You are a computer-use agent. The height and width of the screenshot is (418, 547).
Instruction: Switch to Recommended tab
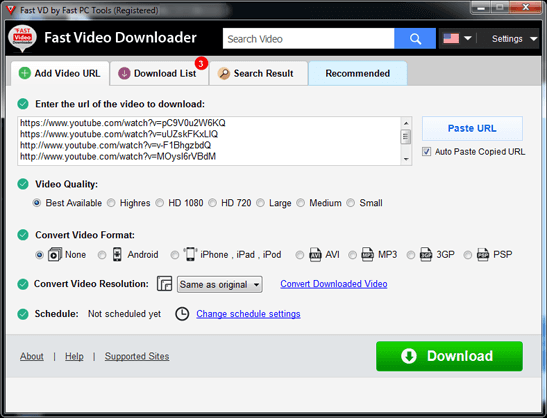(x=358, y=73)
